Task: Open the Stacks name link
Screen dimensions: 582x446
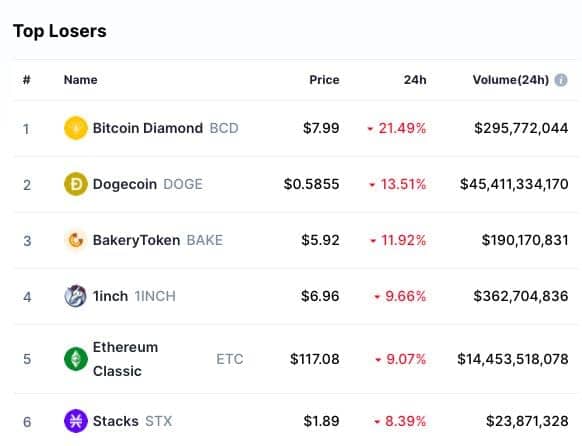Action: (x=115, y=421)
